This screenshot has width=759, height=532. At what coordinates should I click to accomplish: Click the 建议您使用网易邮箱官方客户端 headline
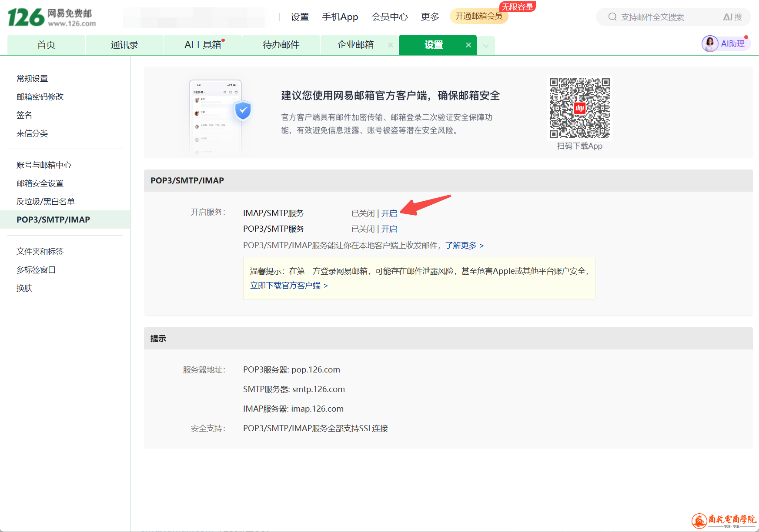[x=391, y=96]
